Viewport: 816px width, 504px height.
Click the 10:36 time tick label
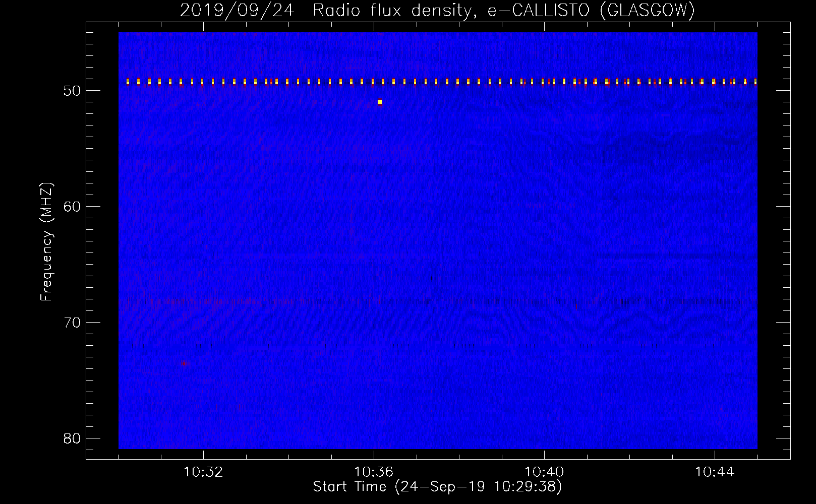(x=374, y=472)
